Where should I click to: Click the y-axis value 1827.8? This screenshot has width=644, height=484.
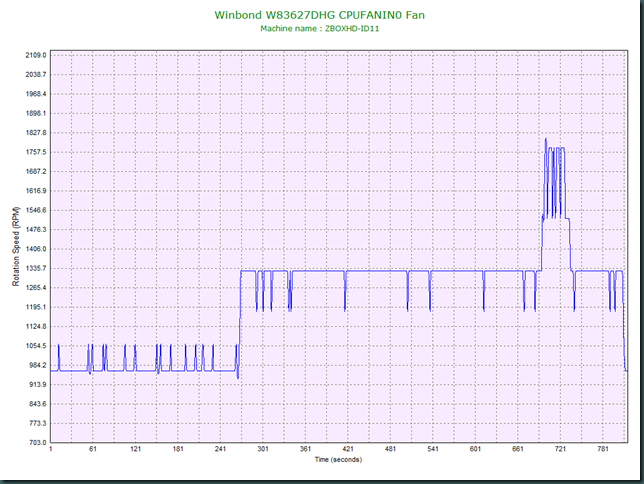pyautogui.click(x=36, y=133)
